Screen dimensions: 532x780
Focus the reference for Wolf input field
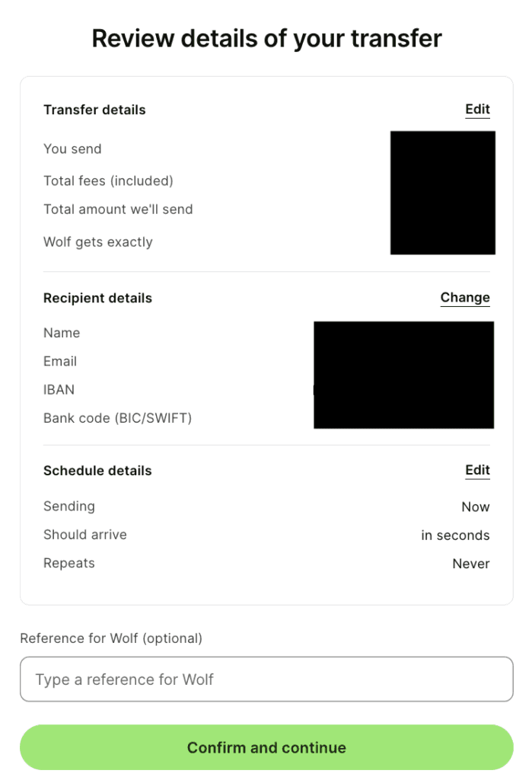(266, 679)
